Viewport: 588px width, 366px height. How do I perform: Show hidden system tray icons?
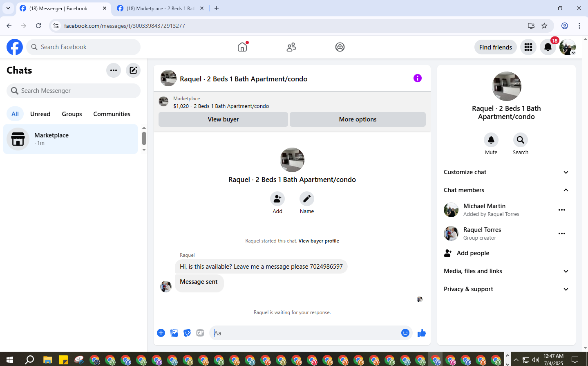(516, 360)
